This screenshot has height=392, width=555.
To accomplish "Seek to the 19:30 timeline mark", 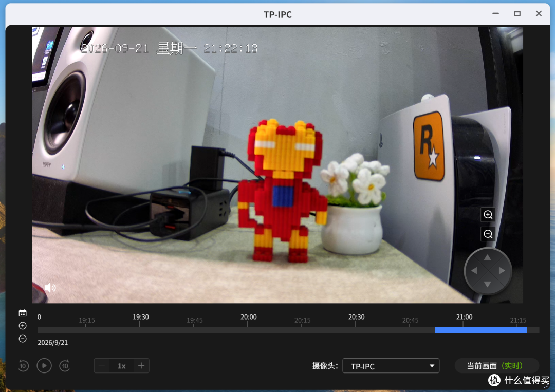I will coord(140,317).
